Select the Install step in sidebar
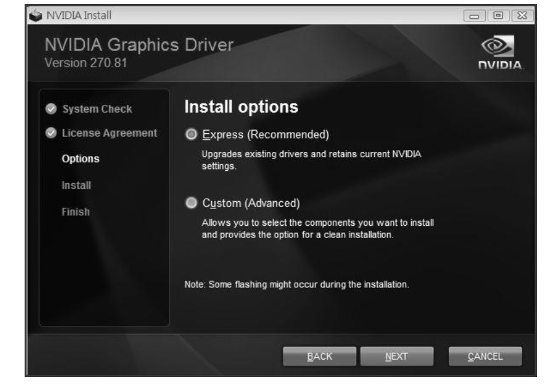The height and width of the screenshot is (392, 557). tap(76, 186)
